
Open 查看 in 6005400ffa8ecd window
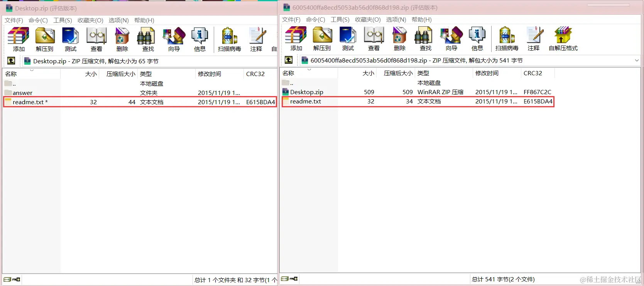tap(374, 39)
